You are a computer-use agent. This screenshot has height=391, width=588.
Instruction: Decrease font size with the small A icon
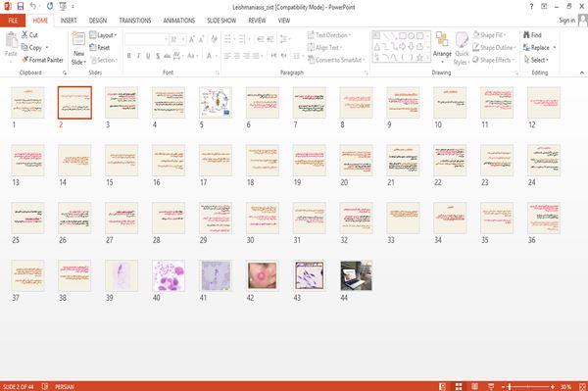click(201, 39)
